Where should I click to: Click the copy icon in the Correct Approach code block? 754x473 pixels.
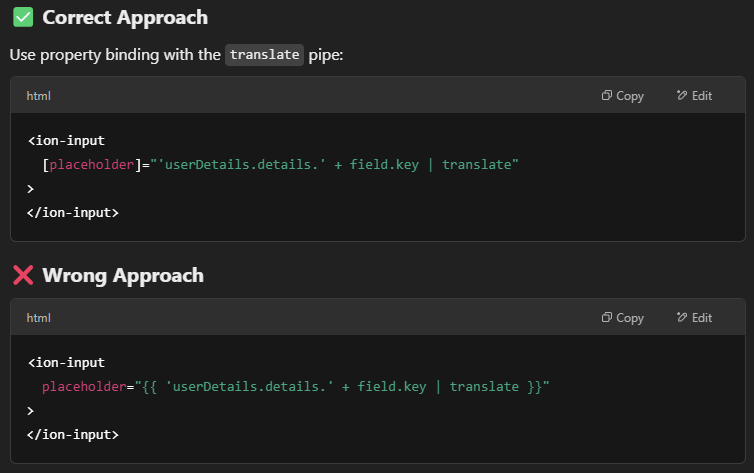coord(606,96)
